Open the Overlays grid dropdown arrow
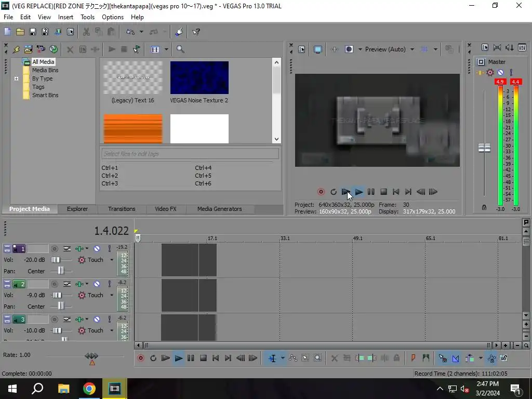The height and width of the screenshot is (399, 532). tap(435, 49)
